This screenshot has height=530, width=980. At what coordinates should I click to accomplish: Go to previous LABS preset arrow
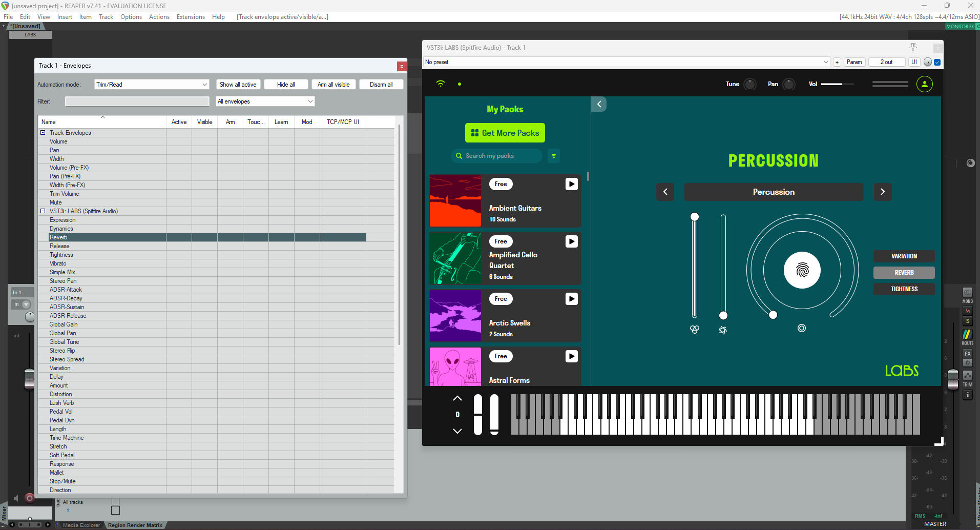(665, 192)
